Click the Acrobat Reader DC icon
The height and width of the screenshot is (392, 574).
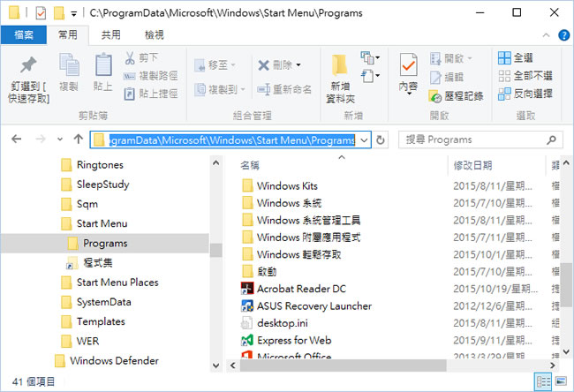pos(247,289)
